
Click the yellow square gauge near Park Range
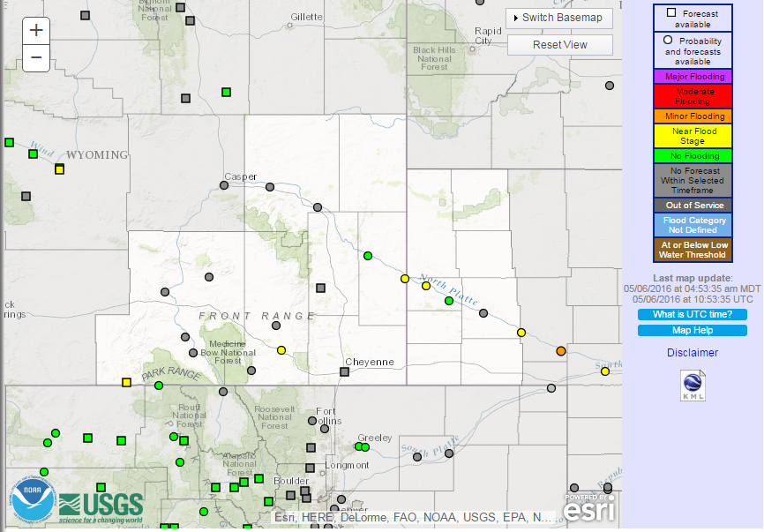click(127, 382)
